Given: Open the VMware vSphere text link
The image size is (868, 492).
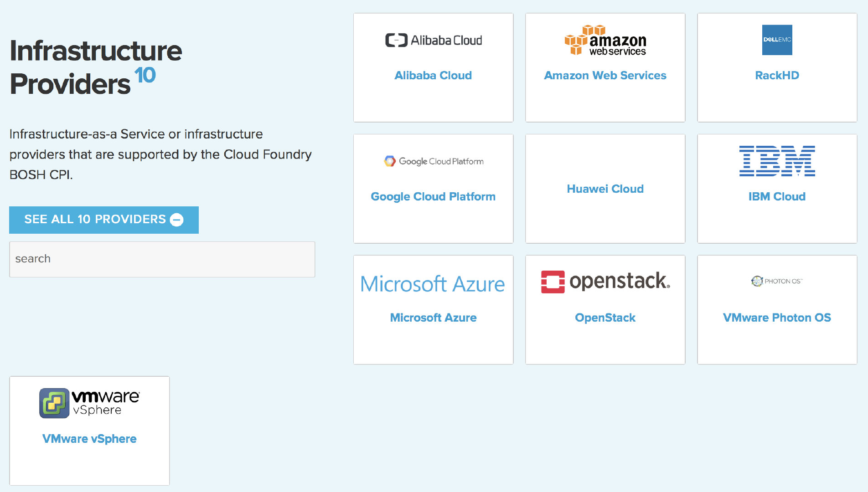Looking at the screenshot, I should click(x=89, y=439).
